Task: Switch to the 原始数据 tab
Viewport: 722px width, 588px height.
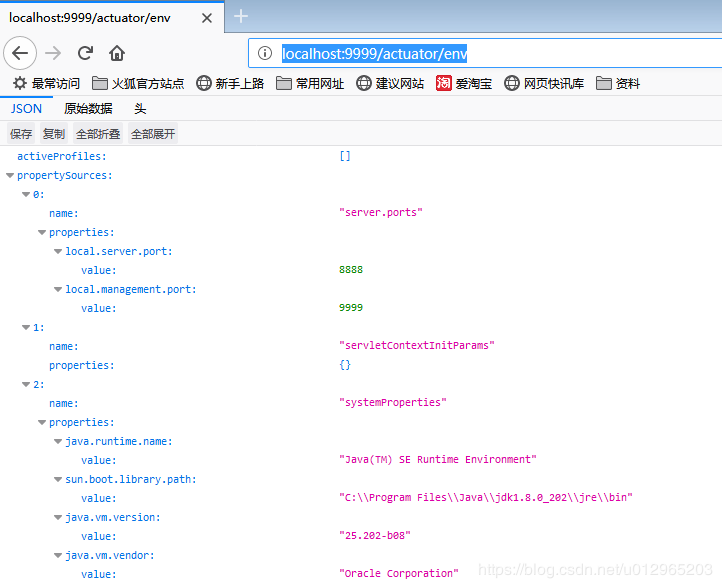Action: [x=88, y=109]
